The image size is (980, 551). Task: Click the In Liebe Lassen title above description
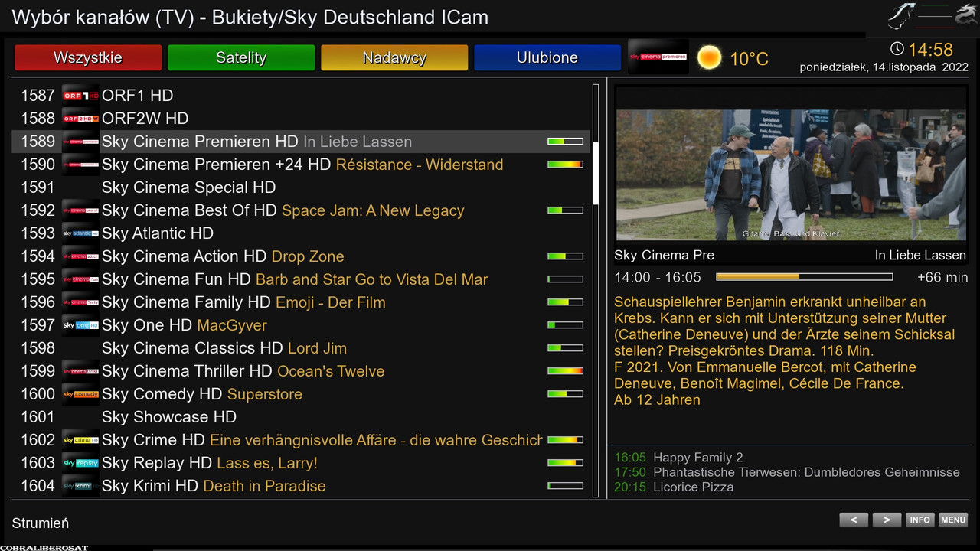click(x=920, y=256)
